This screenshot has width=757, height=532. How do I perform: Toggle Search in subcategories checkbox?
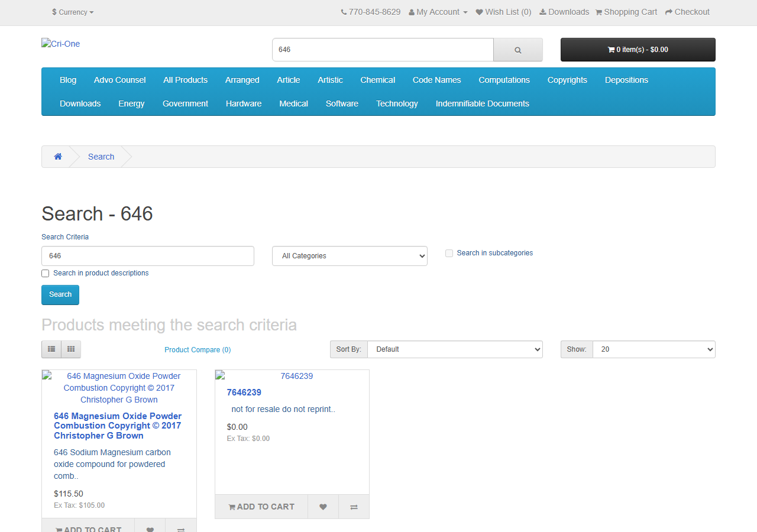[449, 253]
